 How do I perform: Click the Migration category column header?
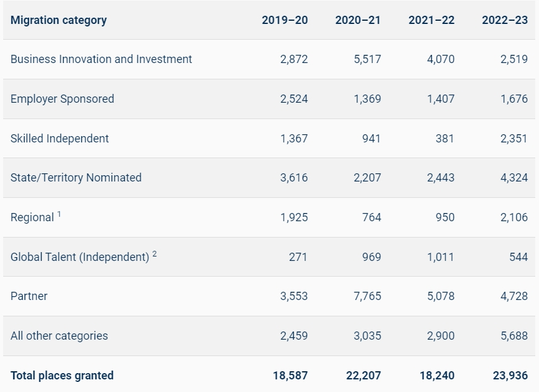59,20
